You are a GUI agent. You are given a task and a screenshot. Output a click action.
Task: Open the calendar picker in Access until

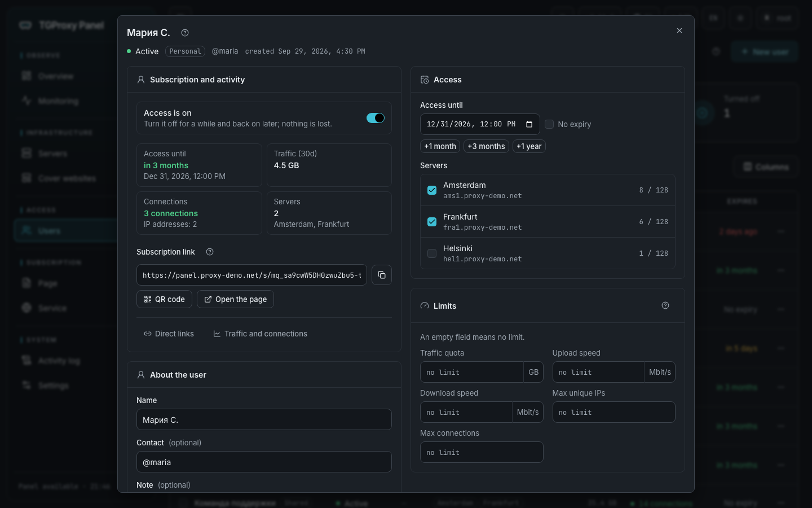coord(529,124)
